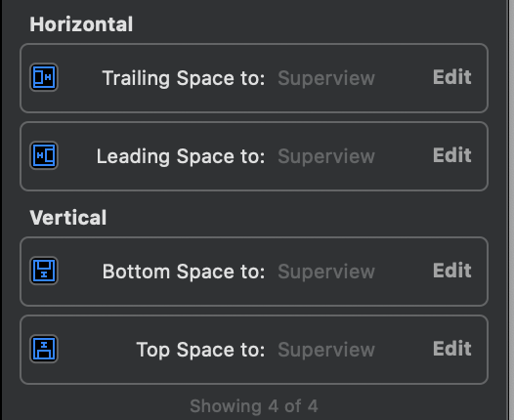Click Superview in the Top Space row
Viewport: 514px width, 420px height.
click(x=326, y=350)
